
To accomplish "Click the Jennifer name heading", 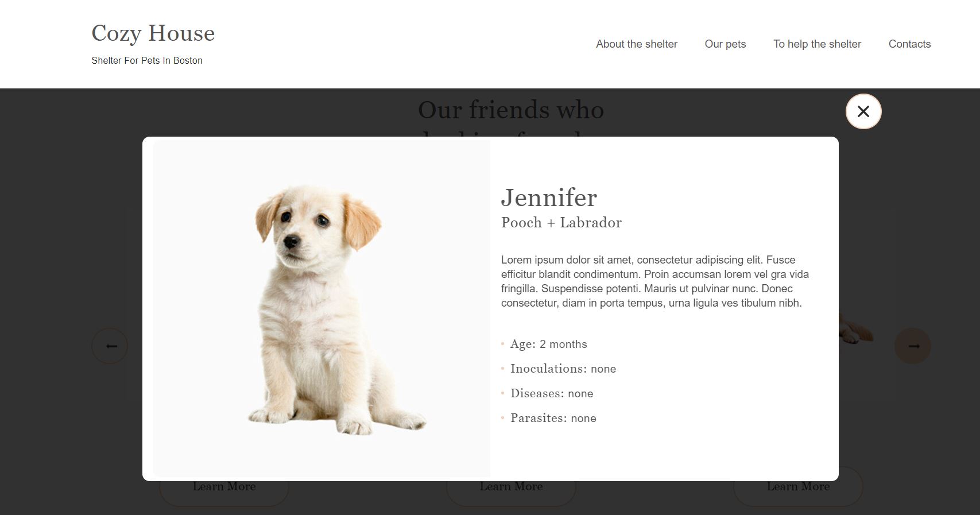I will [x=549, y=198].
